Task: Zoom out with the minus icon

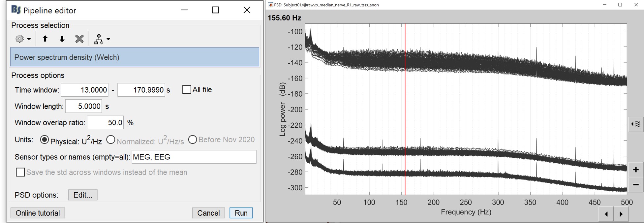Action: click(635, 185)
